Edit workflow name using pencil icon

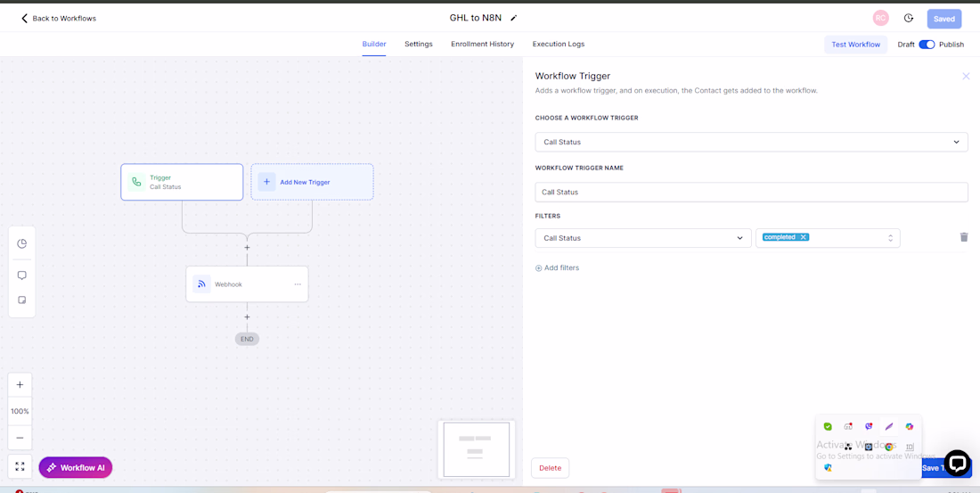(x=514, y=18)
